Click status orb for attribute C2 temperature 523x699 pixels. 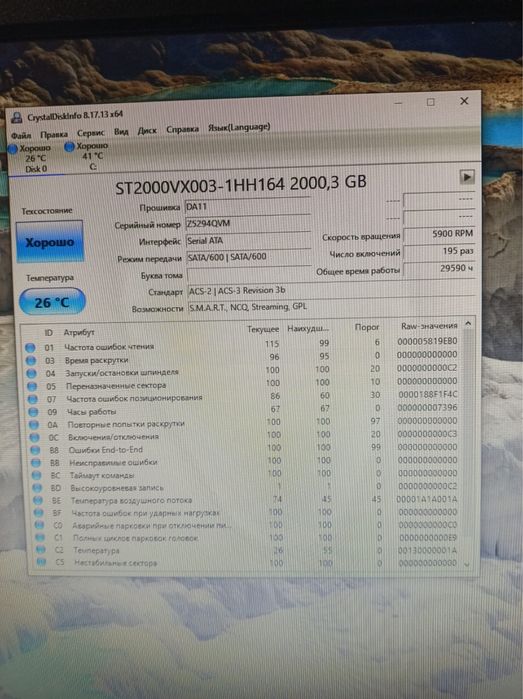(x=41, y=550)
